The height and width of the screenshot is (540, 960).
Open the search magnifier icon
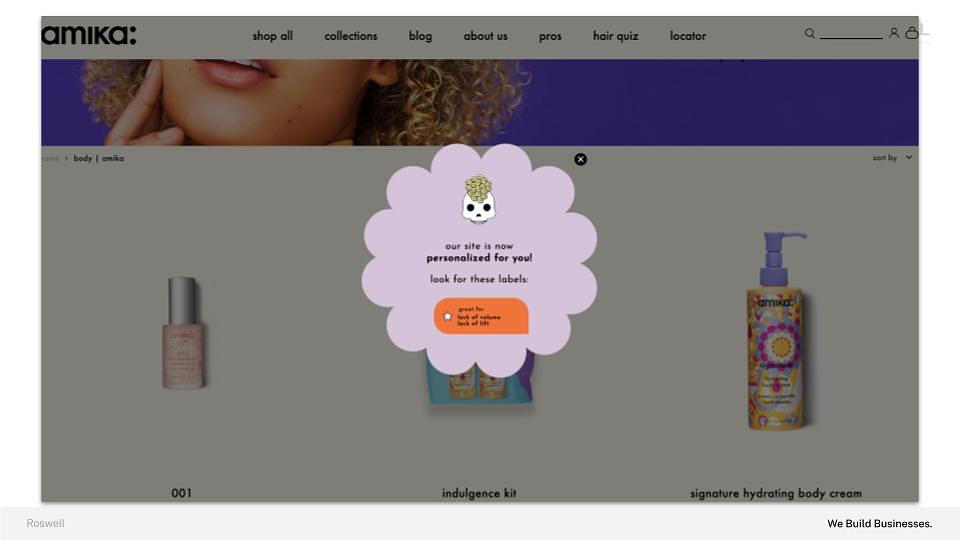pyautogui.click(x=809, y=34)
